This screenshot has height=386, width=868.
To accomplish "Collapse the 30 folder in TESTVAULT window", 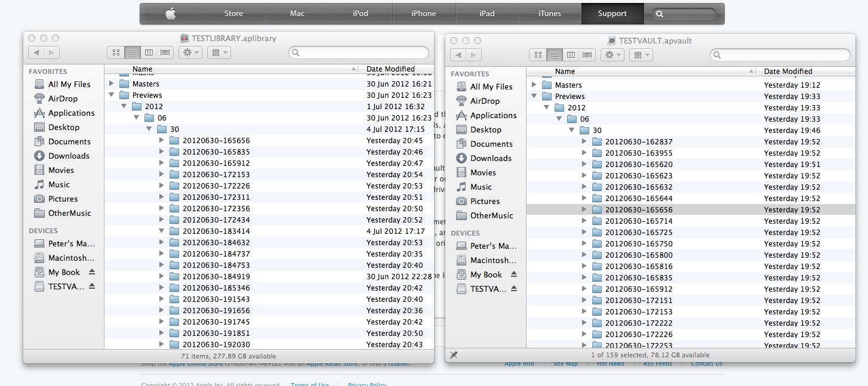I will [x=571, y=131].
